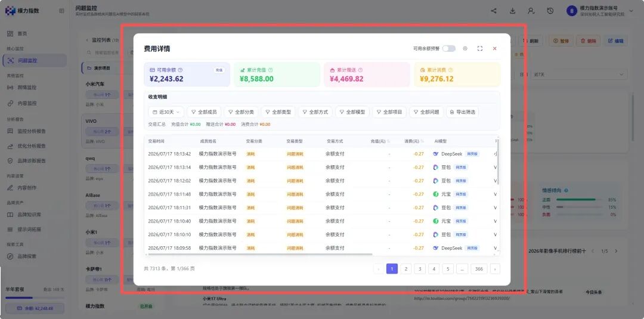Screen dimensions: 644x319
Task: Click help icon next to 累计赠送
Action: click(360, 70)
